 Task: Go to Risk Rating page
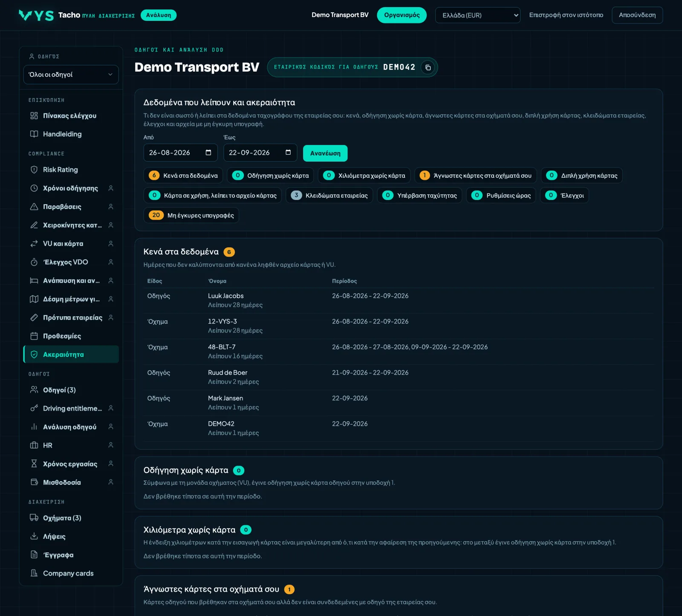[x=71, y=170]
